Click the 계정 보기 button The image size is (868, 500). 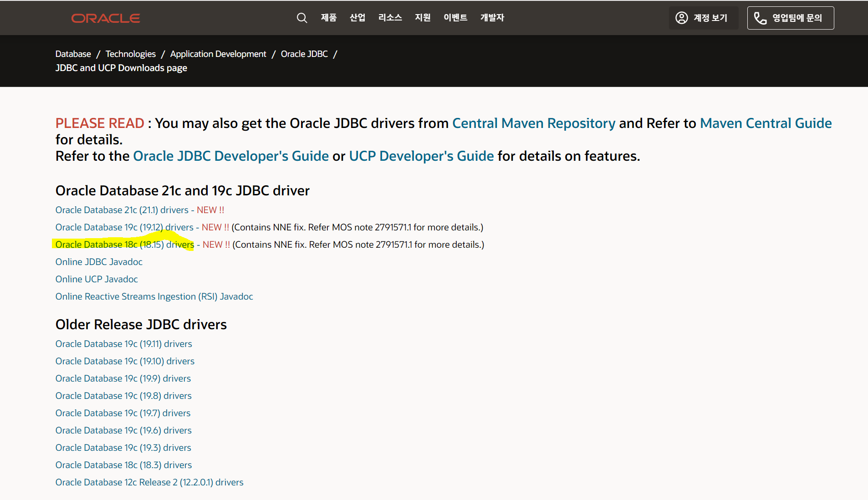tap(704, 18)
